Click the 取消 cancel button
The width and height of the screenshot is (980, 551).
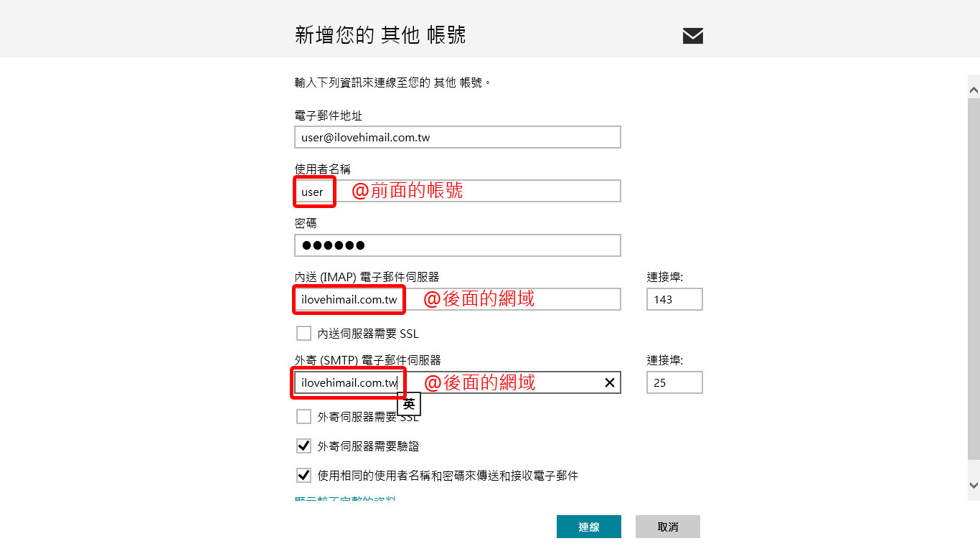click(x=668, y=527)
